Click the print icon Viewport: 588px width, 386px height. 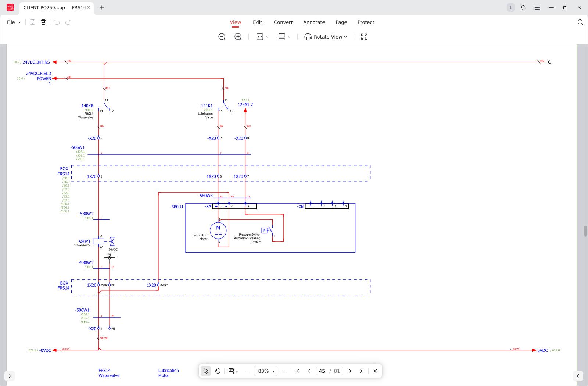43,22
